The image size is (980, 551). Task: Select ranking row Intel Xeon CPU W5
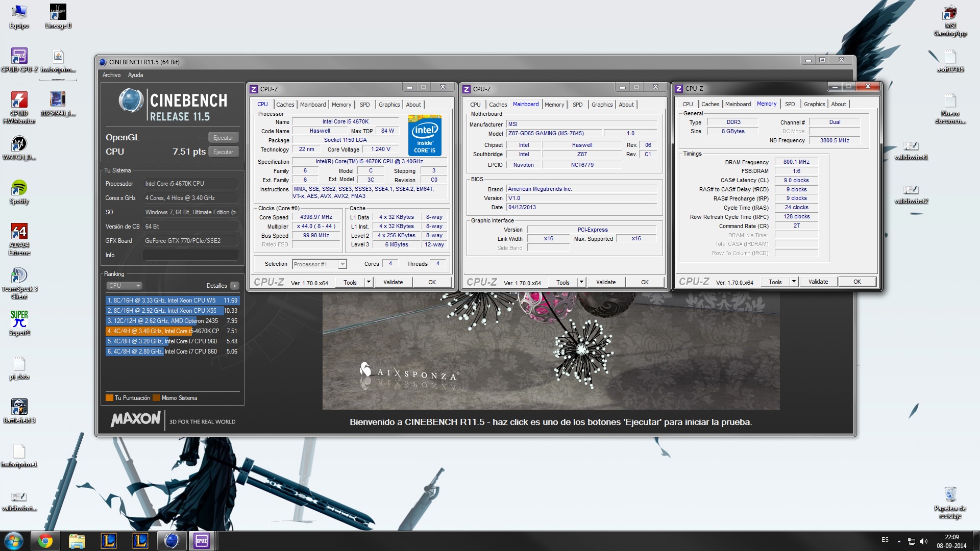coord(172,300)
